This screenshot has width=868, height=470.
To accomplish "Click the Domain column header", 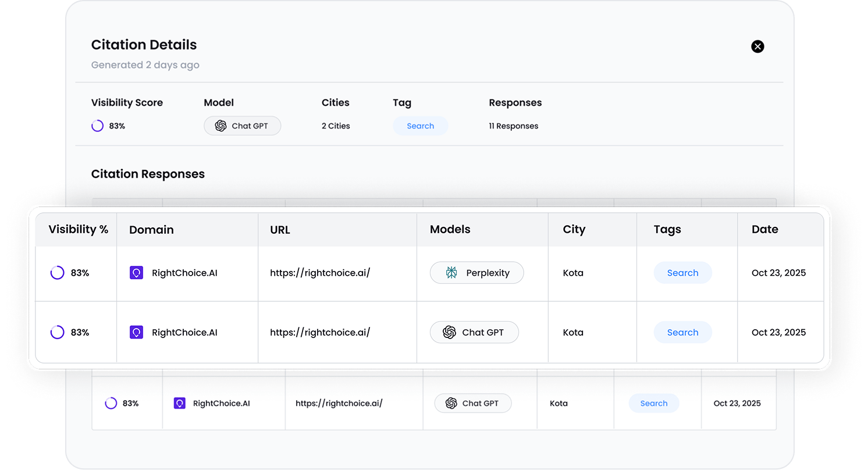I will click(x=151, y=230).
